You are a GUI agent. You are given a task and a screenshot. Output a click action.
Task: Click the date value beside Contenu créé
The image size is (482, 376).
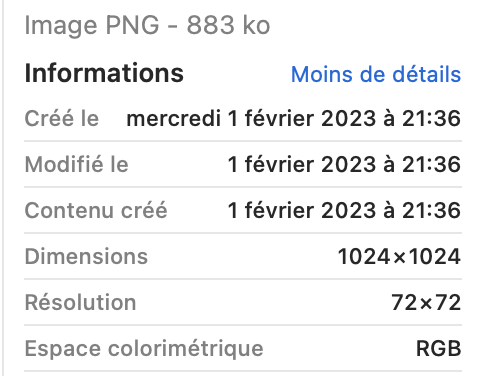344,210
